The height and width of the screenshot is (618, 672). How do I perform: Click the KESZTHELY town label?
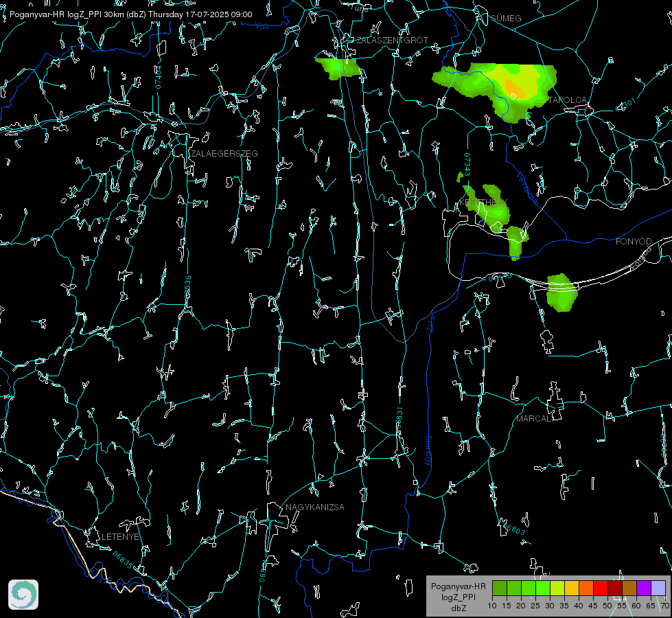click(483, 202)
